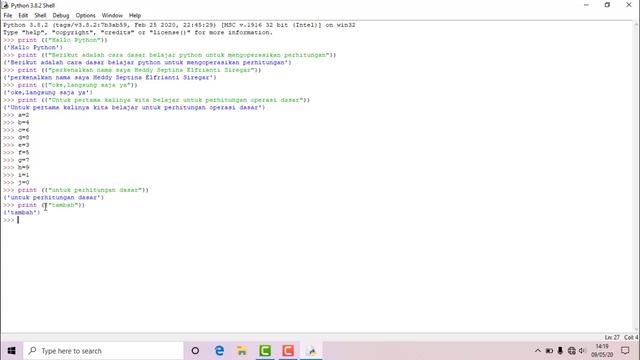
Task: Click the battery tray icon
Action: [x=549, y=351]
